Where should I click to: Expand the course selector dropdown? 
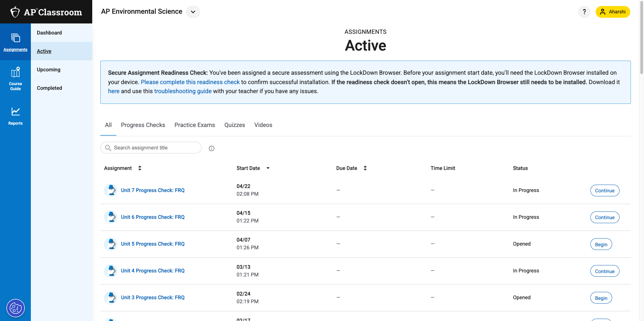(x=193, y=12)
